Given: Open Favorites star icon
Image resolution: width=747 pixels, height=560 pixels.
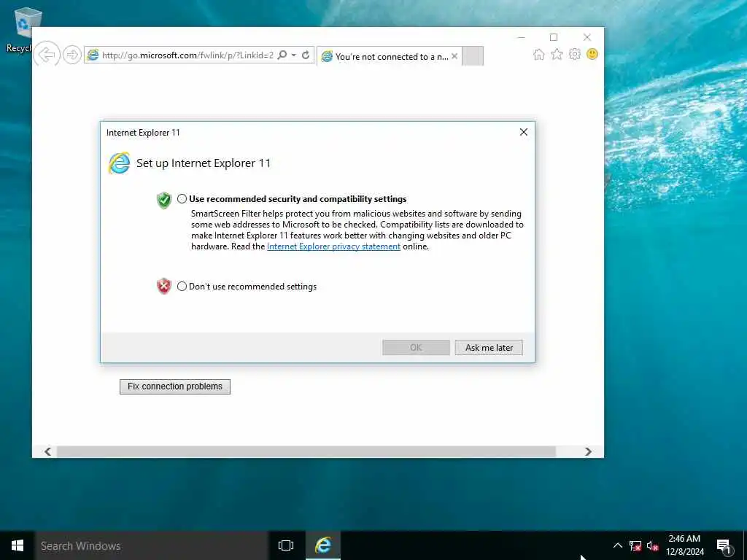Looking at the screenshot, I should click(557, 54).
